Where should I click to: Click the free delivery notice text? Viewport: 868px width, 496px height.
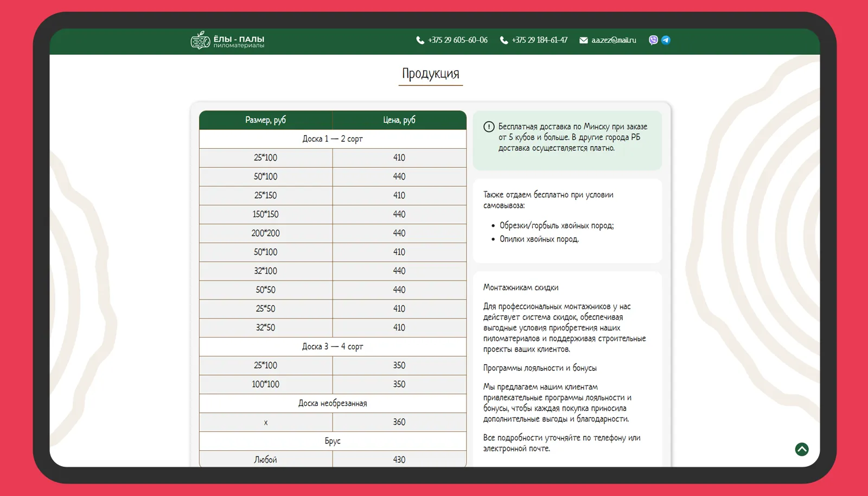573,137
